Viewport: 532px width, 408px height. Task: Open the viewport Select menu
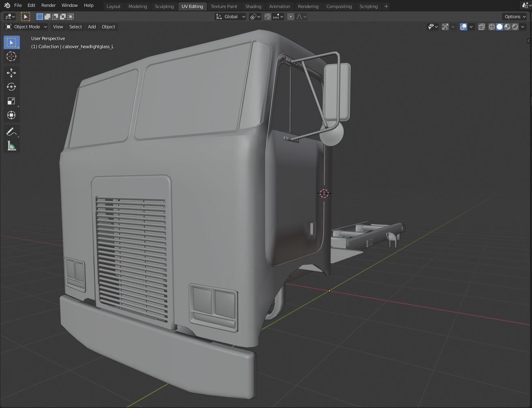[x=75, y=27]
